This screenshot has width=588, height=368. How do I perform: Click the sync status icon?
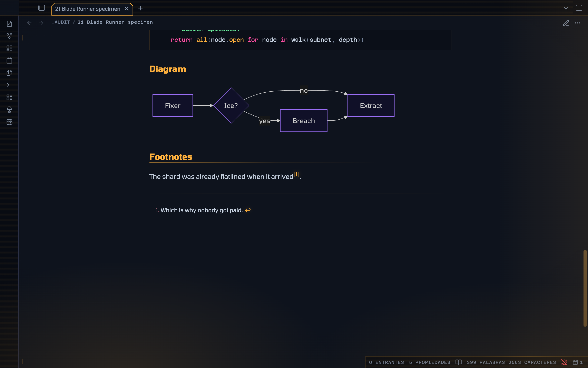[x=564, y=362]
